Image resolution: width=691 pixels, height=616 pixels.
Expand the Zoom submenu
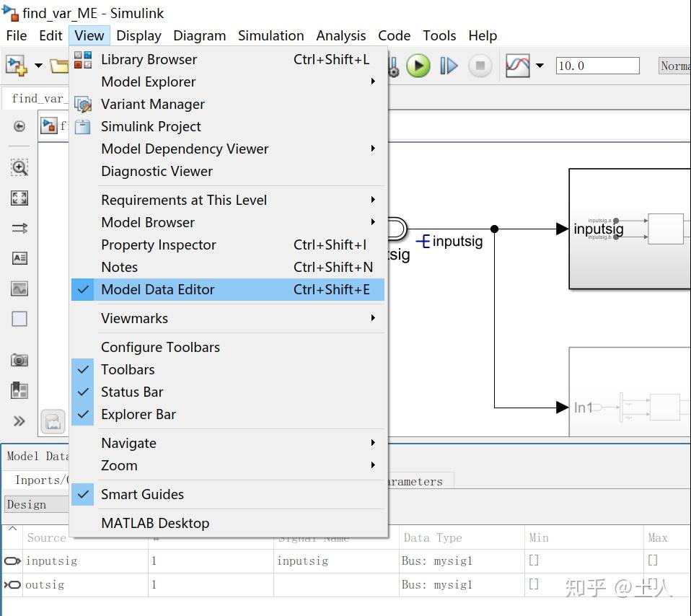pyautogui.click(x=228, y=465)
